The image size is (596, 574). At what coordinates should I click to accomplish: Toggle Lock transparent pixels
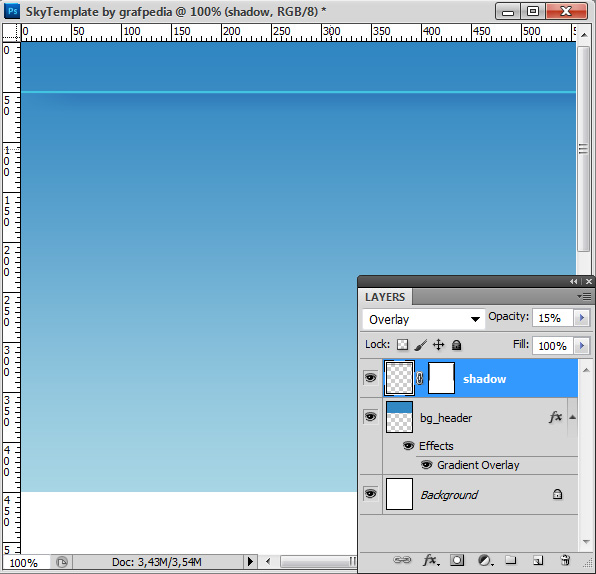[402, 345]
